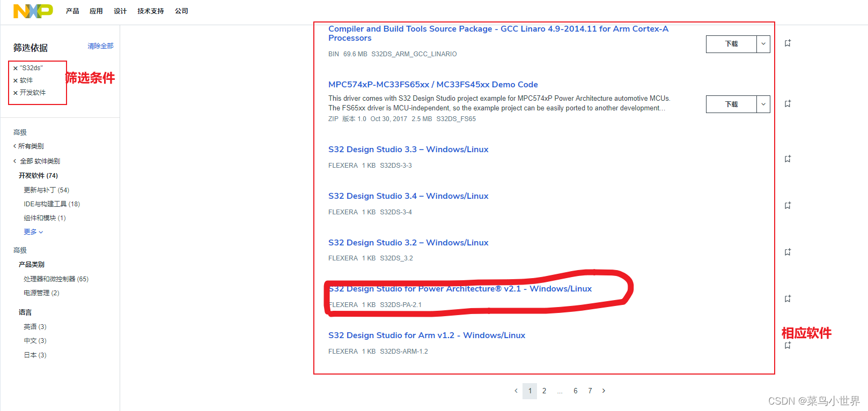Viewport: 868px width, 411px height.
Task: Go to results page 6
Action: pyautogui.click(x=575, y=391)
